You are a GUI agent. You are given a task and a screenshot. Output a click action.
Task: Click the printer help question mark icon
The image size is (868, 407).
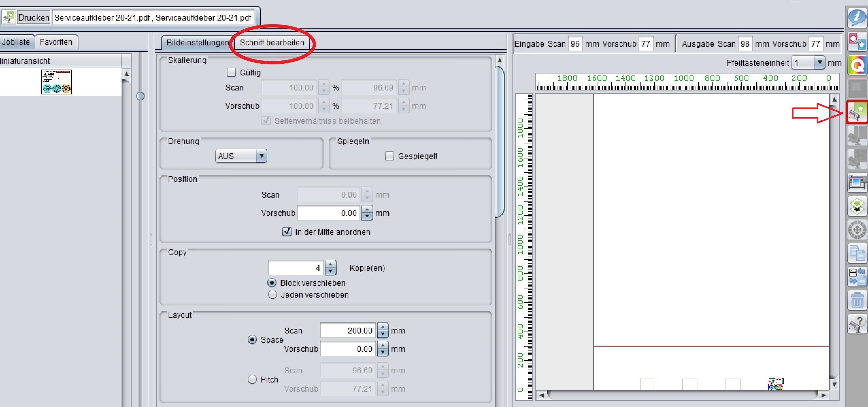point(857,324)
